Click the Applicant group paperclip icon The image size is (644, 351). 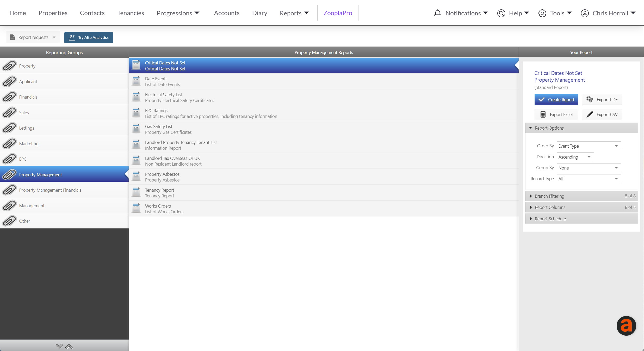[x=9, y=81]
